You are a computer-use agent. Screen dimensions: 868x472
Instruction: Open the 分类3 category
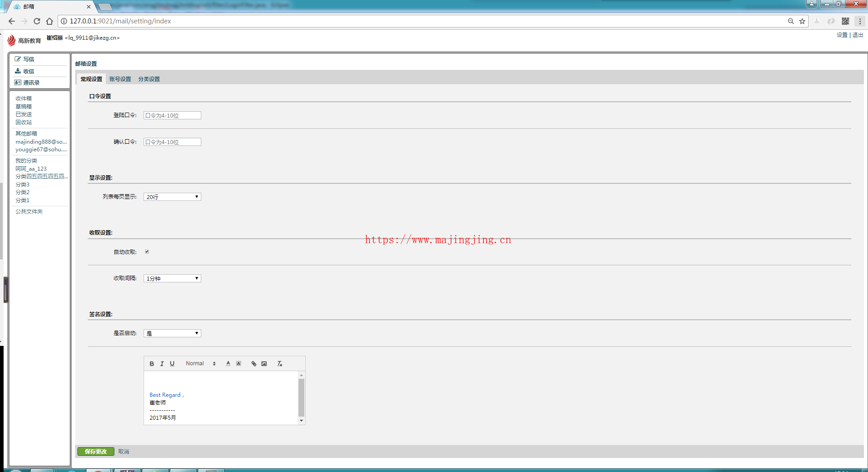23,184
